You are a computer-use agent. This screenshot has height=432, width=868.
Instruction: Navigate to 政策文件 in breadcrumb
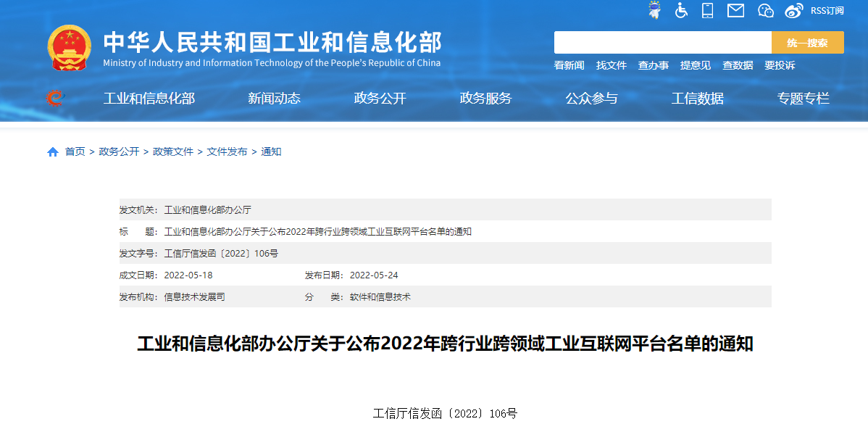coord(173,152)
